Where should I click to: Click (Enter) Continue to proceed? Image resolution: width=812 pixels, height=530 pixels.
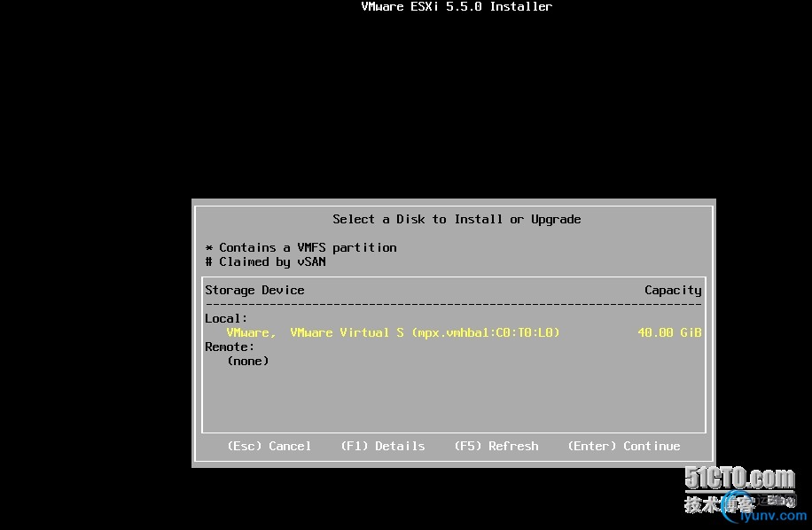click(x=624, y=446)
